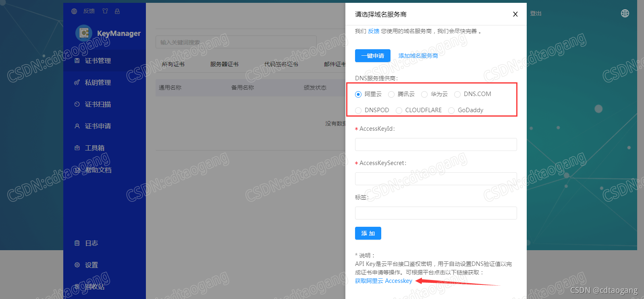
Task: Click the 证书扫描 scan icon
Action: 77,104
